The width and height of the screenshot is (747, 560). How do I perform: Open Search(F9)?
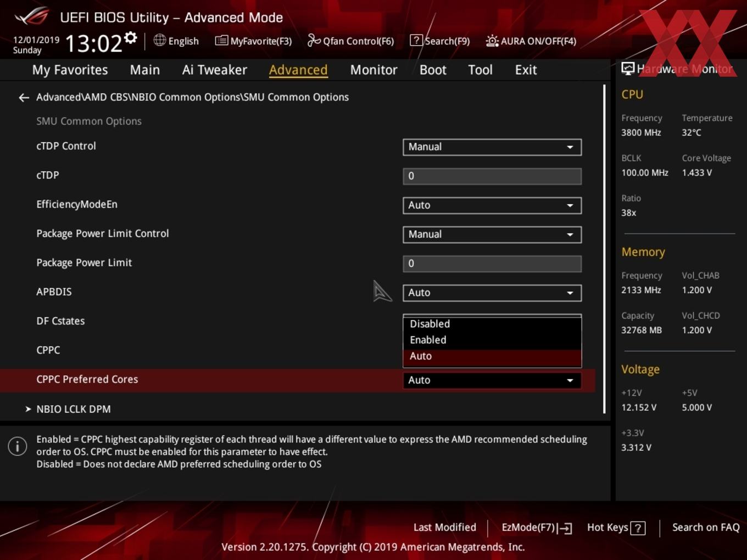[440, 41]
